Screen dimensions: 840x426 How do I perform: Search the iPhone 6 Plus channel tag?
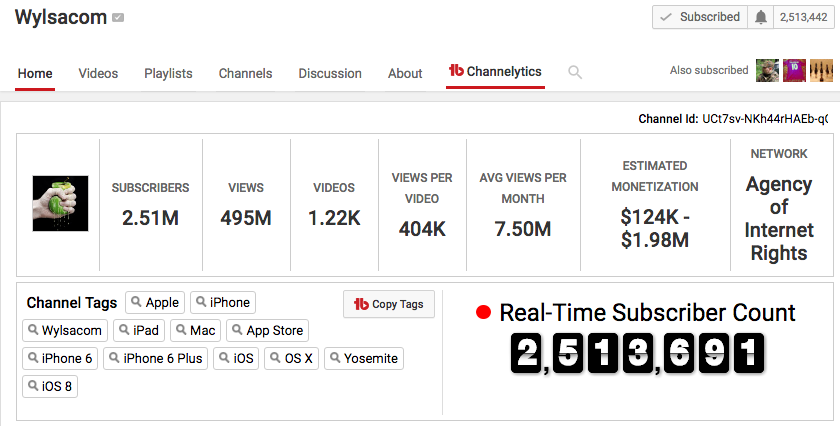[155, 358]
